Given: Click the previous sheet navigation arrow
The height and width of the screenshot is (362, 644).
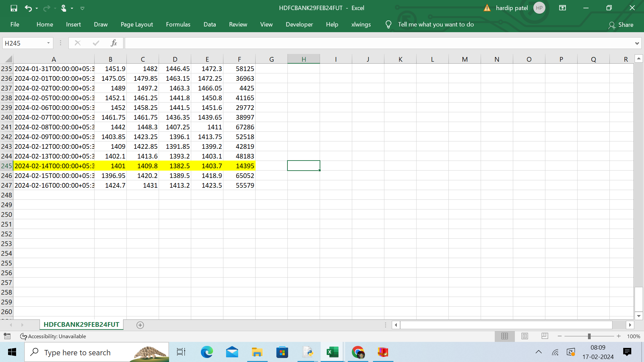Looking at the screenshot, I should tap(11, 325).
